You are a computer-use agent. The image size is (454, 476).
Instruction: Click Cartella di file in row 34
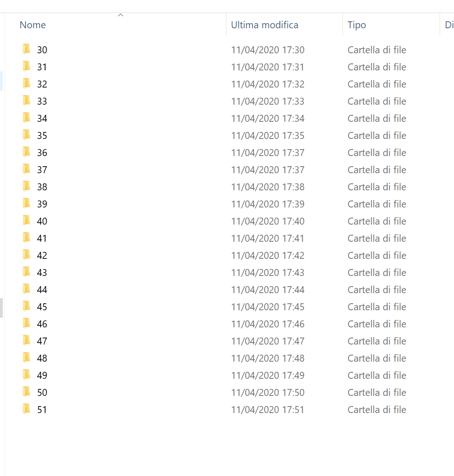click(x=377, y=119)
